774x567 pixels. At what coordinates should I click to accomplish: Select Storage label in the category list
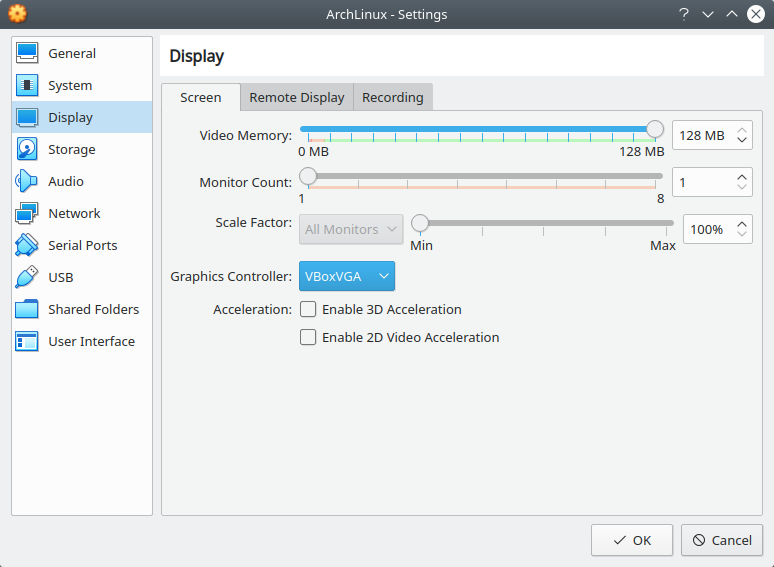[x=72, y=150]
